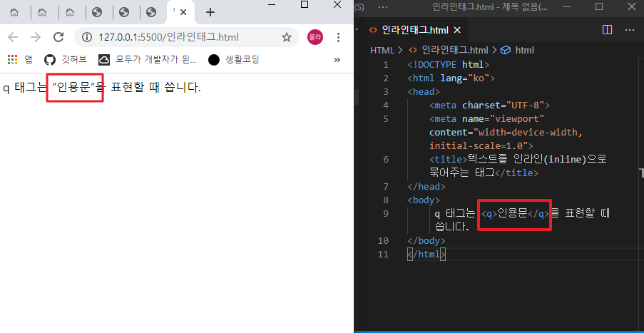Click the <!DOCTYPE html> line
This screenshot has width=644, height=333.
pos(448,64)
